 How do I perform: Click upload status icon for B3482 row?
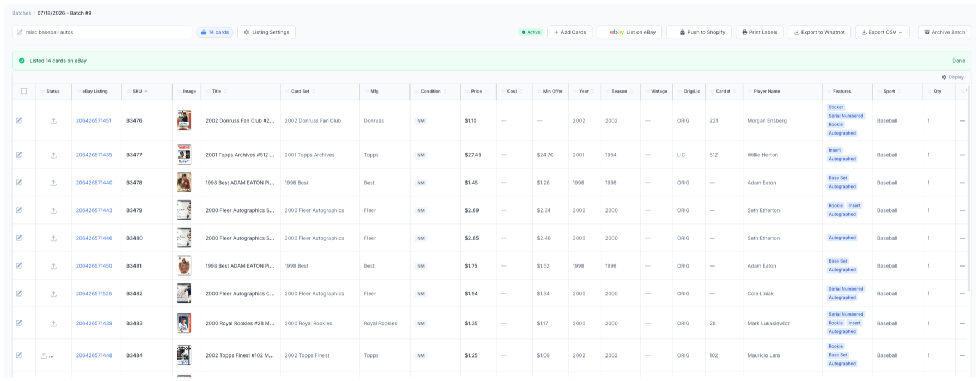[53, 294]
